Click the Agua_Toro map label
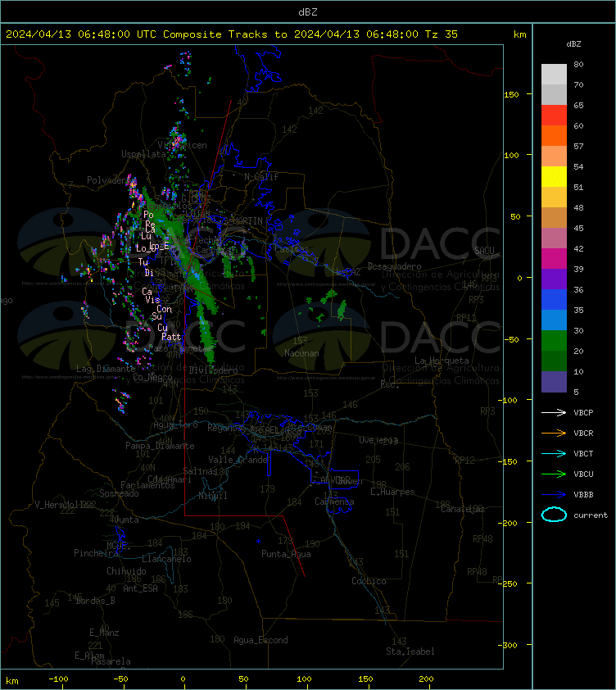616x690 pixels. (175, 424)
